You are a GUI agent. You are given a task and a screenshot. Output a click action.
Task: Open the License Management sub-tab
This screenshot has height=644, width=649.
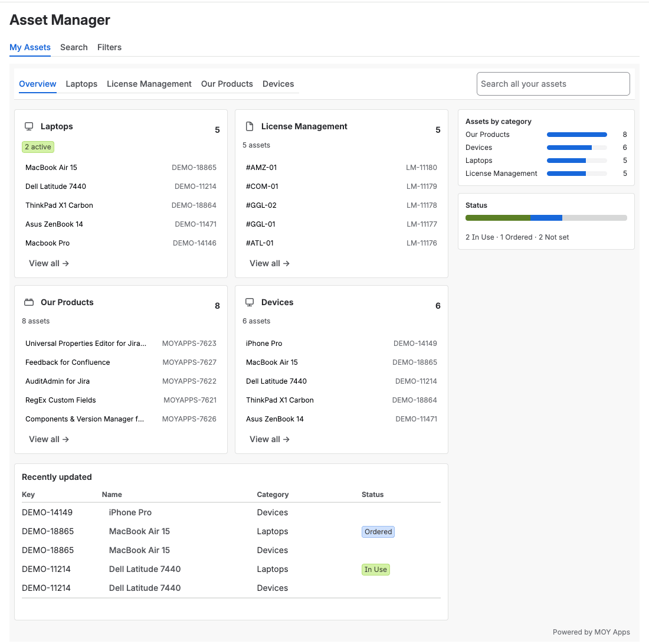point(149,84)
